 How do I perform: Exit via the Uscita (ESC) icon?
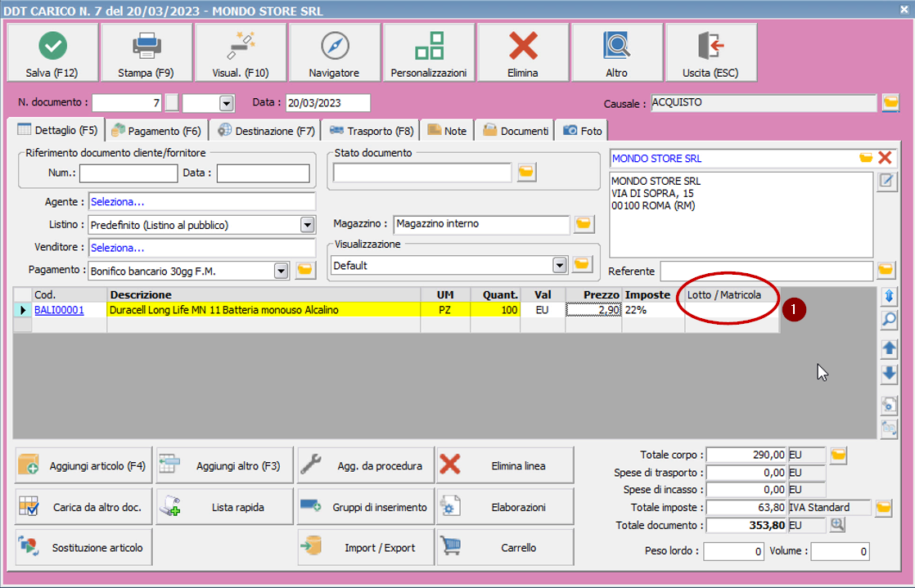[x=710, y=51]
